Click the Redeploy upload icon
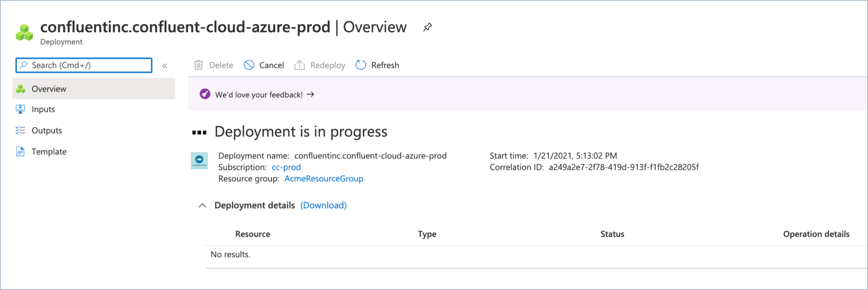The height and width of the screenshot is (290, 868). point(300,65)
